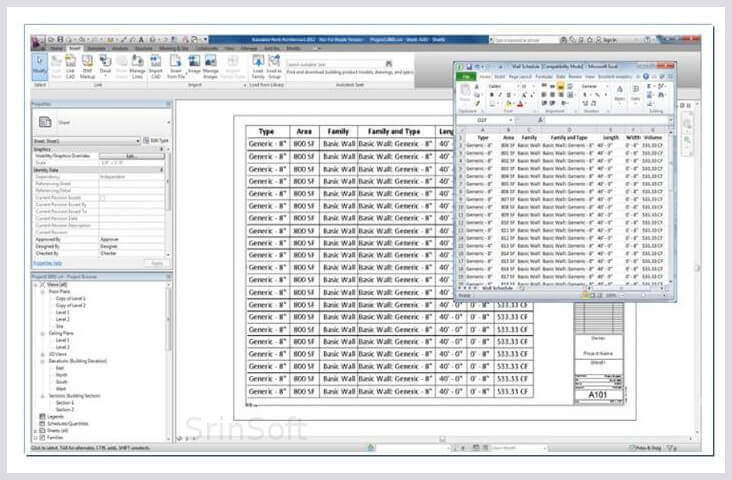Open the Excel Name Box dropdown arrow
Image resolution: width=732 pixels, height=480 pixels.
[x=510, y=120]
